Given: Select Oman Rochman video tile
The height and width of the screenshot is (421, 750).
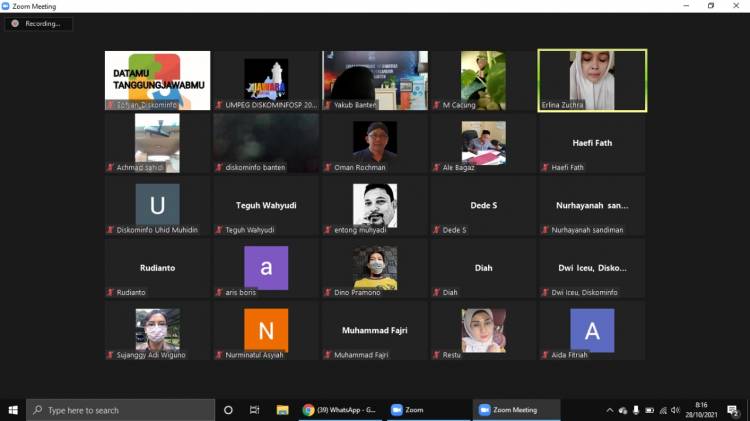Looking at the screenshot, I should [375, 143].
